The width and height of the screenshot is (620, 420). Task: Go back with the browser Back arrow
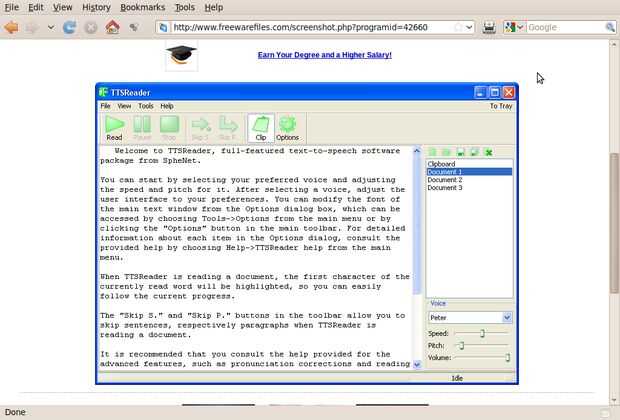click(x=11, y=27)
